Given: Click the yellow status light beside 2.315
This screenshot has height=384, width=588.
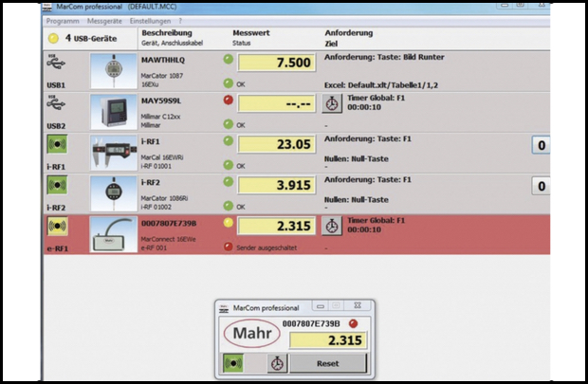Looking at the screenshot, I should (x=229, y=223).
